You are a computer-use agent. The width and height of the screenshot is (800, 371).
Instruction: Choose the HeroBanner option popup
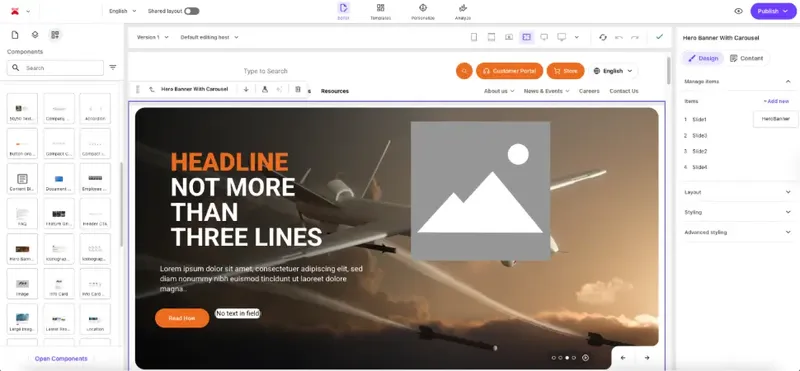pyautogui.click(x=776, y=119)
